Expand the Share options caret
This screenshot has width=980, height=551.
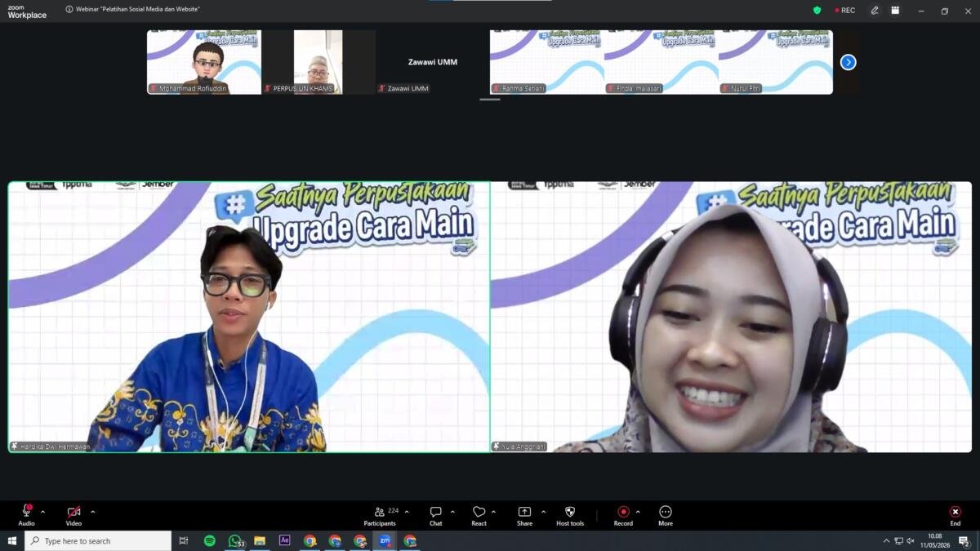pyautogui.click(x=543, y=512)
